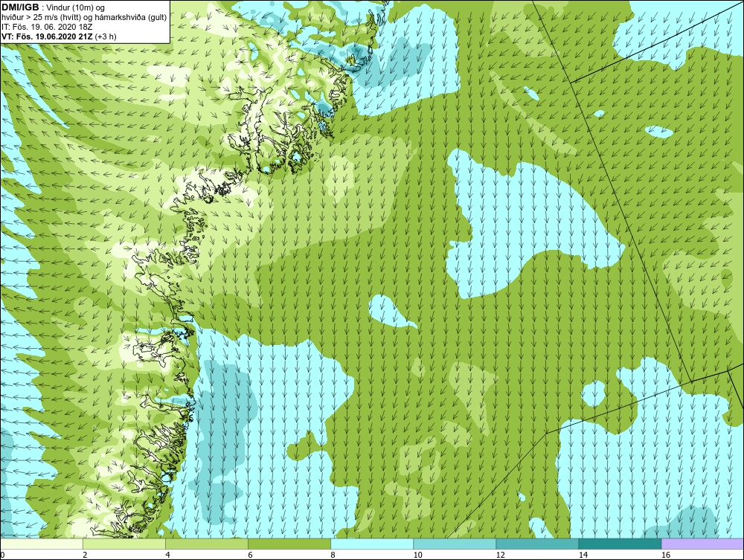Click the 14–16 m/s dark teal legend swatch
744x560 pixels.
click(x=620, y=544)
